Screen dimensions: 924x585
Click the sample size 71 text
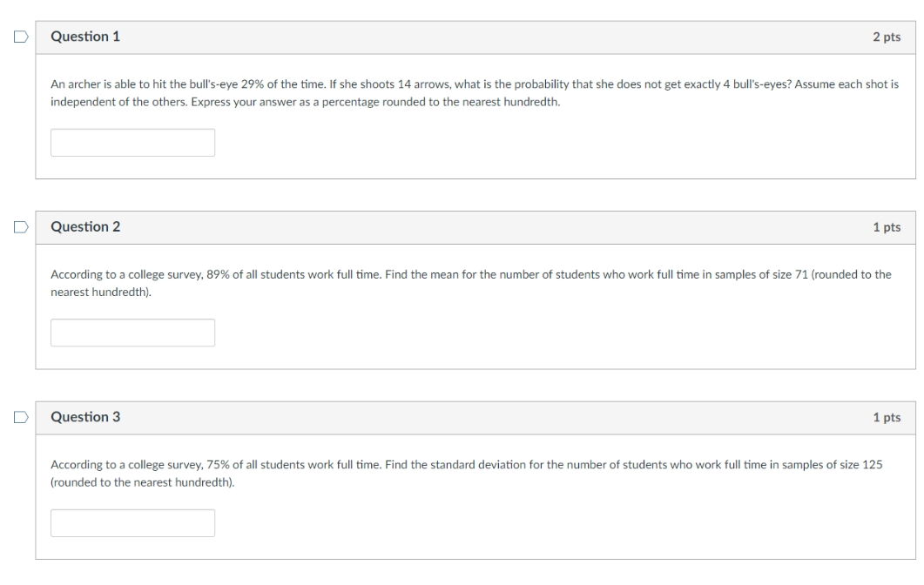801,274
